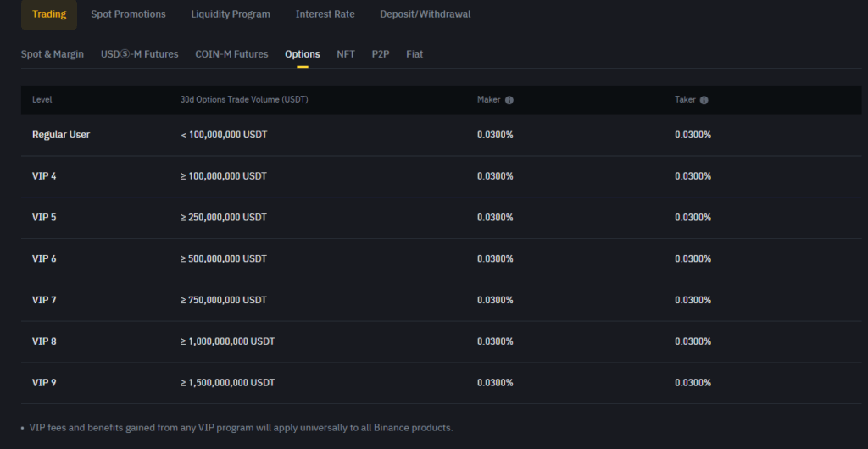The image size is (868, 449).
Task: Select the Interest Rate tab
Action: point(325,14)
